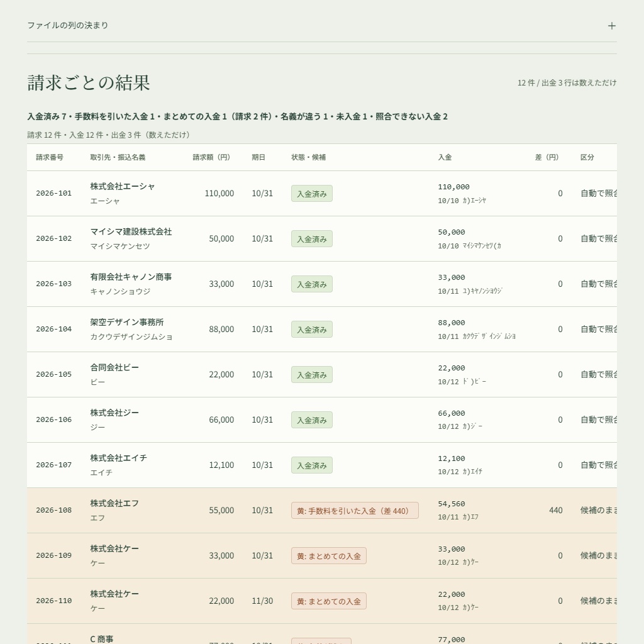Click the 入金済み 7 summary line
644x644 pixels.
(x=237, y=116)
